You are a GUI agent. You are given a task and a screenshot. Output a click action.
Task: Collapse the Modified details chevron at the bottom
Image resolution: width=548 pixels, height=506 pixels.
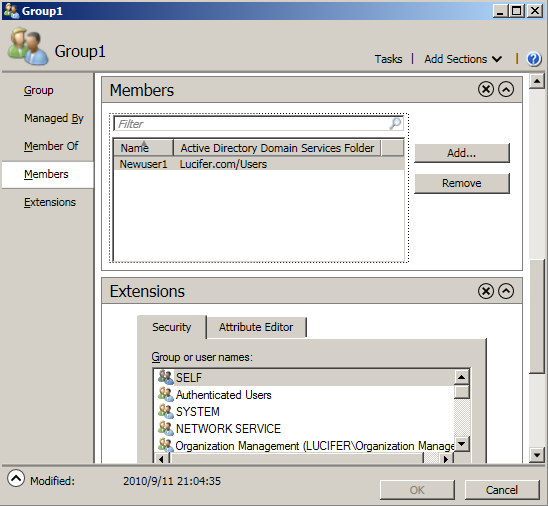[16, 478]
